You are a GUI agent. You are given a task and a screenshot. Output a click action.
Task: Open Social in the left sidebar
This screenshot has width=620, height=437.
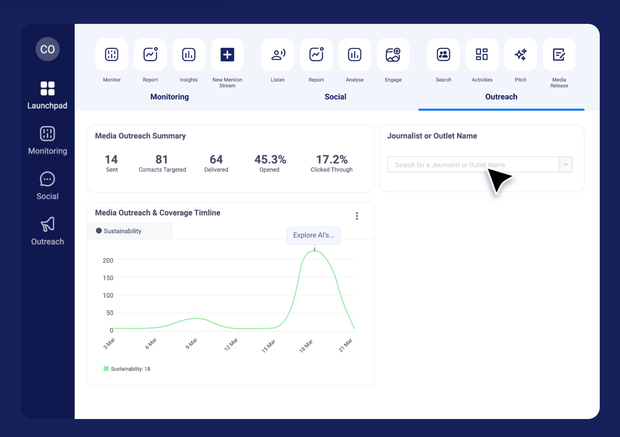[47, 186]
